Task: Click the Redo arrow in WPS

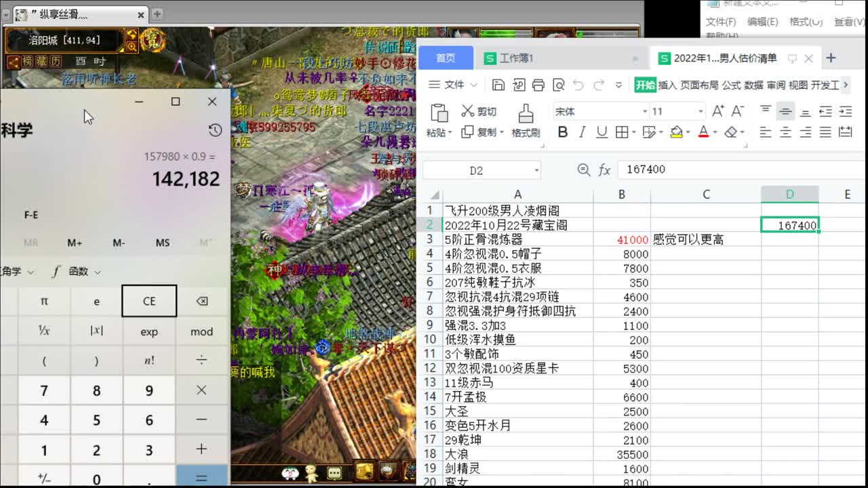Action: [x=599, y=85]
